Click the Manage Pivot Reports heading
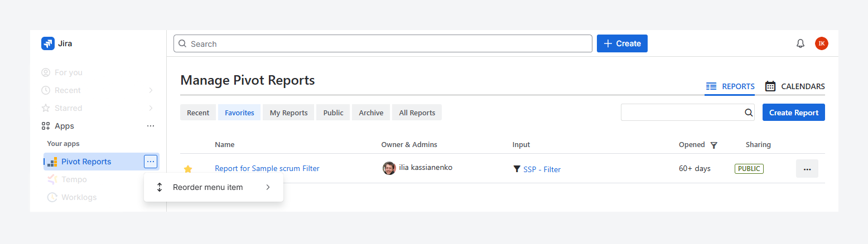The height and width of the screenshot is (244, 868). point(248,80)
